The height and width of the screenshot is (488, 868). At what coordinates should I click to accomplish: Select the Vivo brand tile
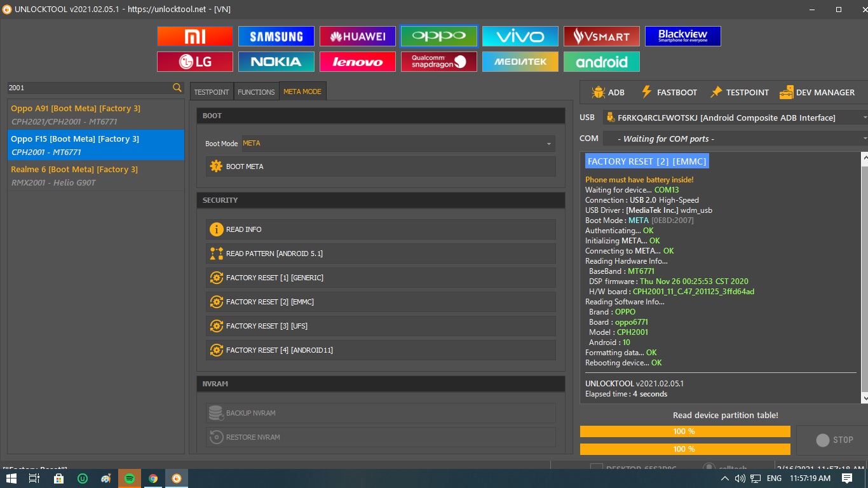520,36
